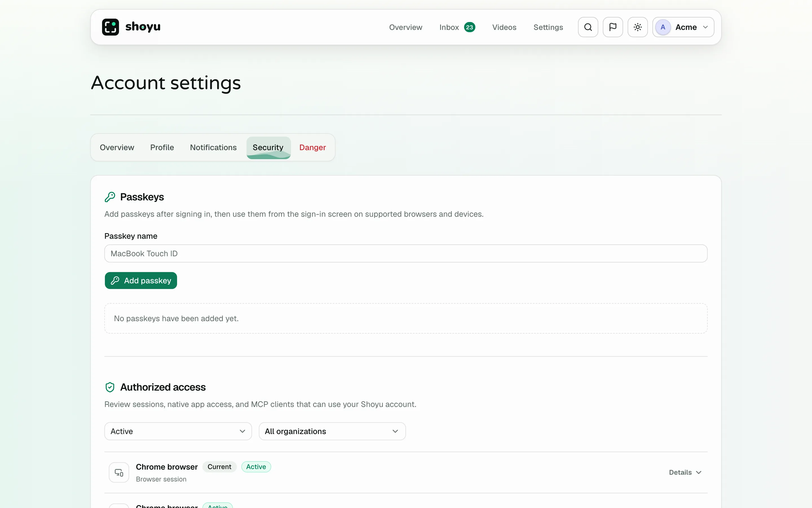
Task: Click the Current badge on Chrome browser
Action: point(219,467)
